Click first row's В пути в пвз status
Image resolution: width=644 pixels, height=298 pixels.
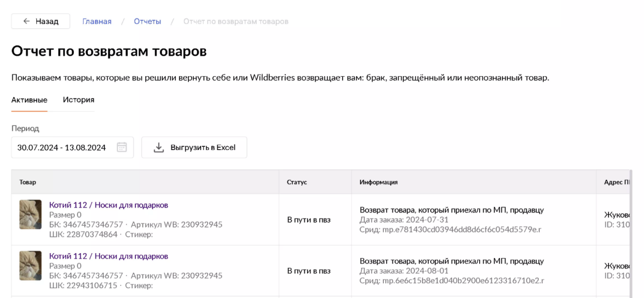point(309,220)
